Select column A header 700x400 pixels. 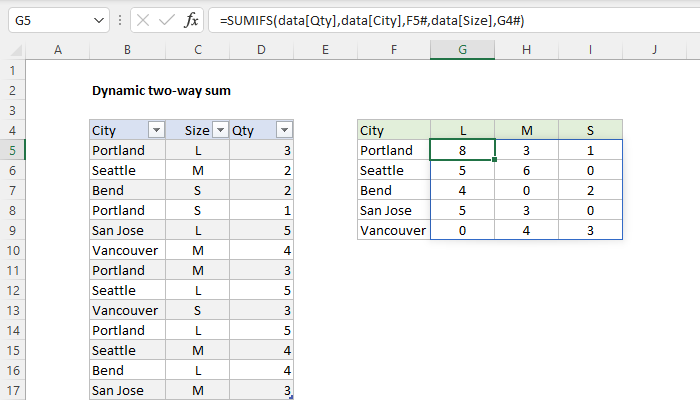coord(58,50)
